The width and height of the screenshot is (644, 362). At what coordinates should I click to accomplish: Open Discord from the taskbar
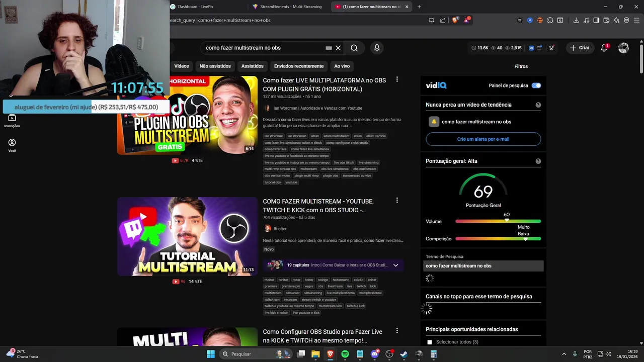[x=374, y=354]
